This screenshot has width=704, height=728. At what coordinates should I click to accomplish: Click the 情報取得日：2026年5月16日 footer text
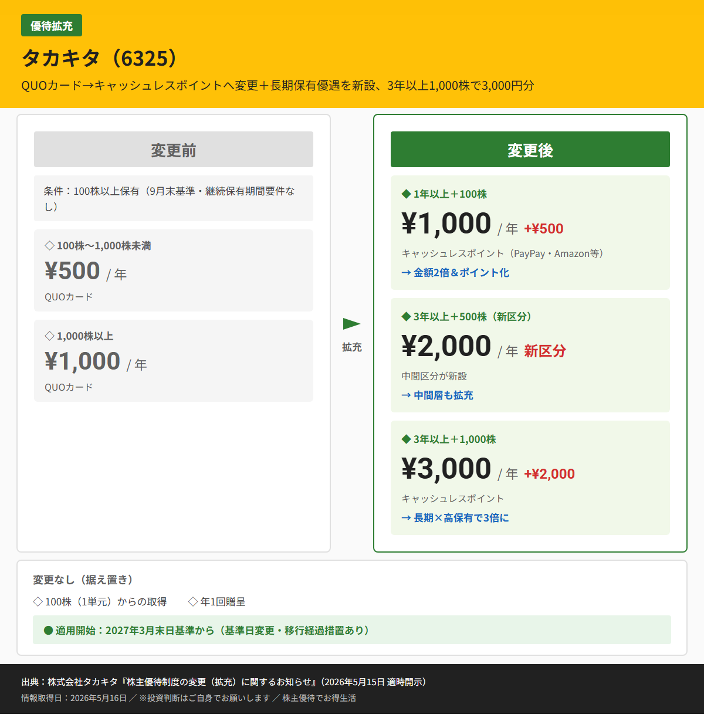pyautogui.click(x=188, y=698)
